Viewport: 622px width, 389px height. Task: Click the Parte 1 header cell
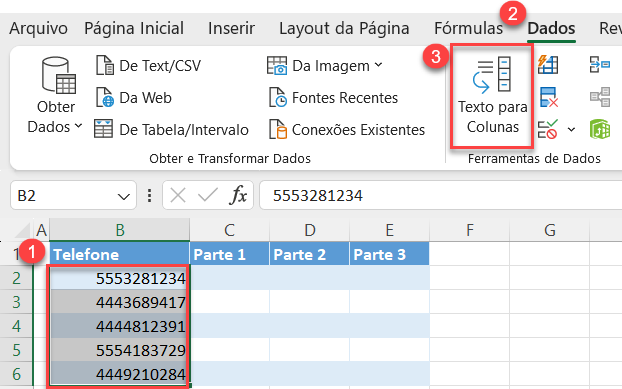click(x=230, y=254)
